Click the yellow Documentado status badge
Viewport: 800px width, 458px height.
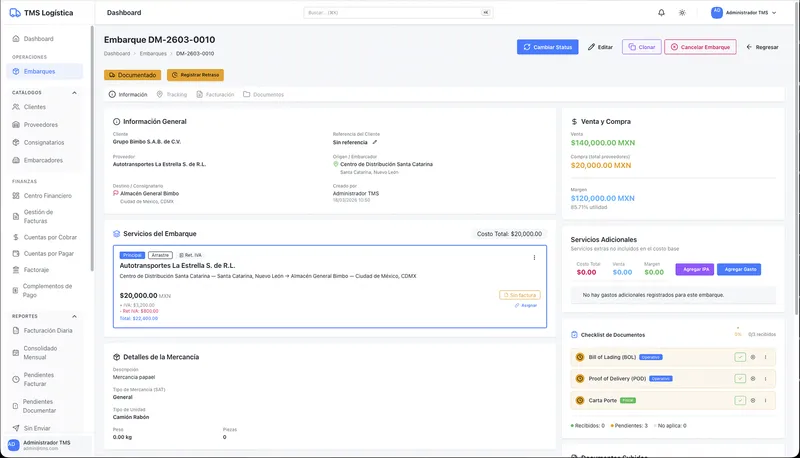point(132,75)
